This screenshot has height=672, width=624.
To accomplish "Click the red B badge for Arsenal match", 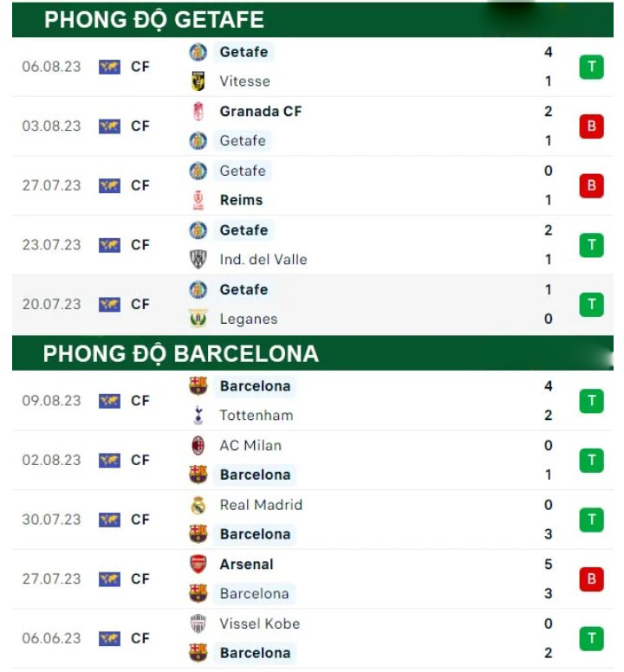I will (591, 578).
